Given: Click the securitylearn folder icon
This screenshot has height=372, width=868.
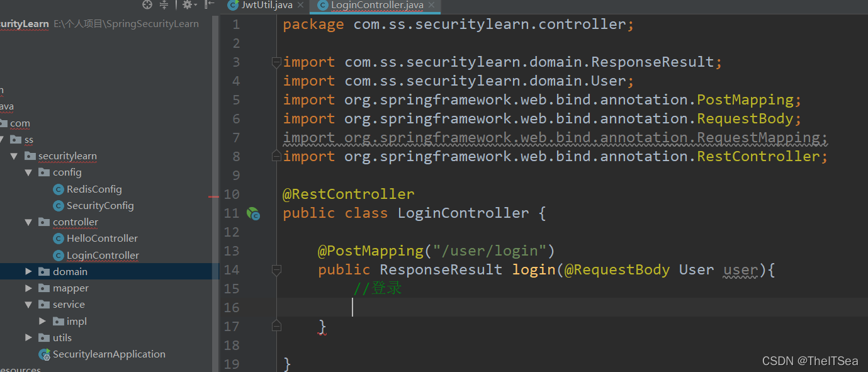Looking at the screenshot, I should click(30, 155).
